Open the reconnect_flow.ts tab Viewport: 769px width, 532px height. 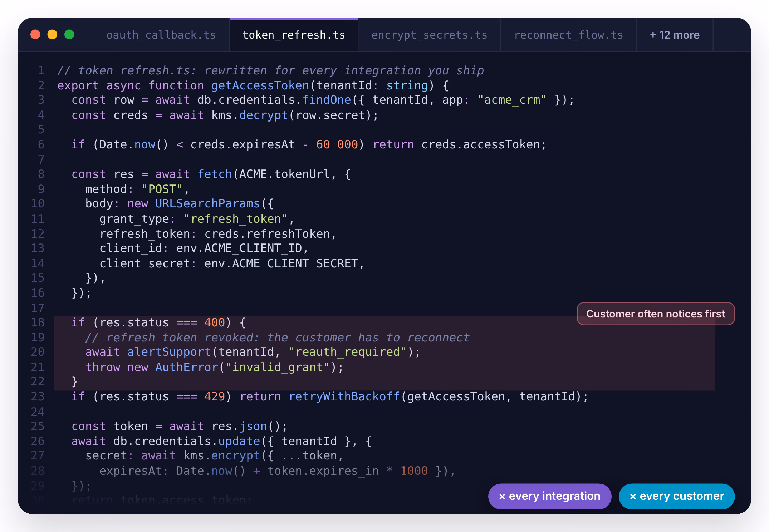(x=568, y=35)
